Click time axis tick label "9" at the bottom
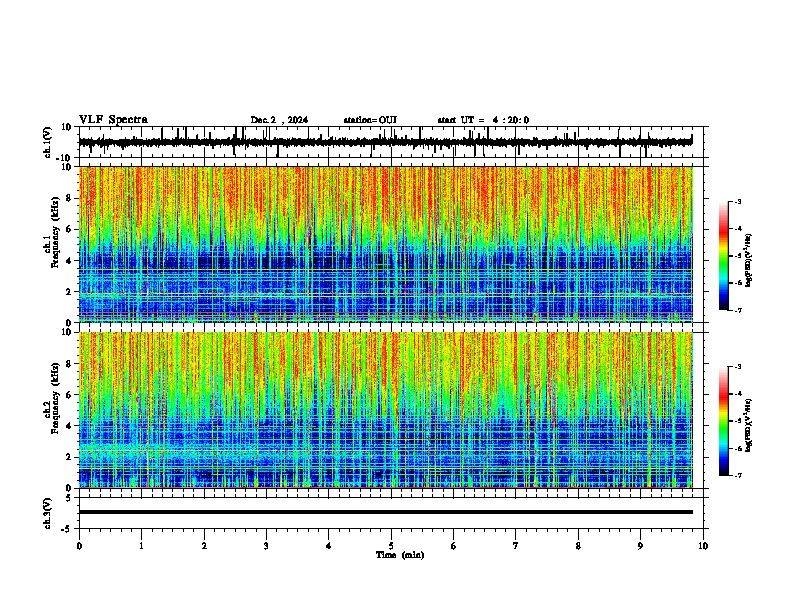 coord(640,546)
